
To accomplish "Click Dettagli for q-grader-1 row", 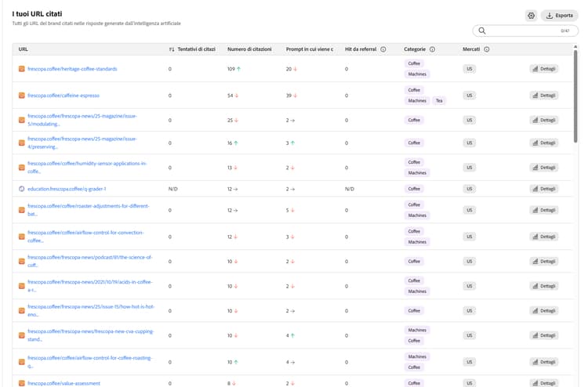I will (544, 189).
